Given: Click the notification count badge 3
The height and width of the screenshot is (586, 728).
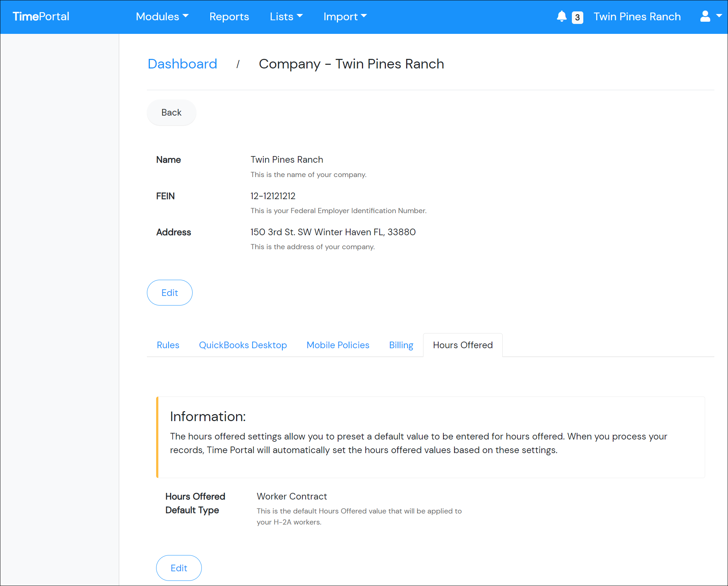Looking at the screenshot, I should [x=577, y=17].
